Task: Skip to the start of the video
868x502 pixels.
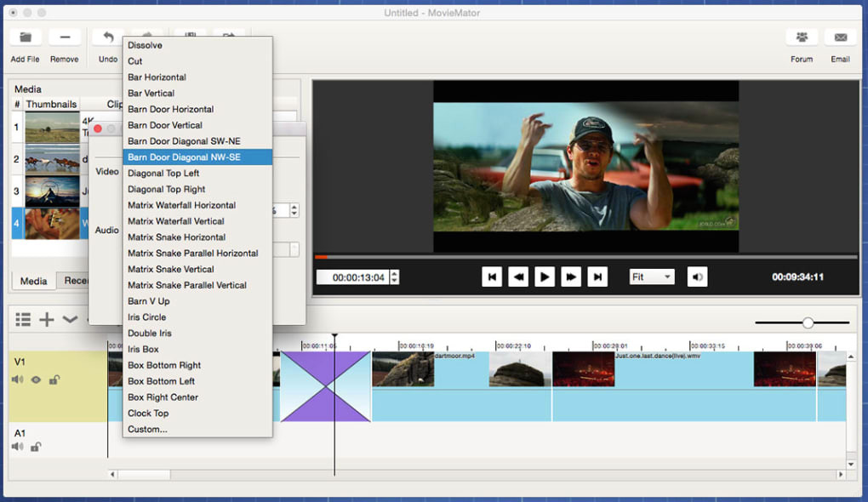Action: [491, 277]
